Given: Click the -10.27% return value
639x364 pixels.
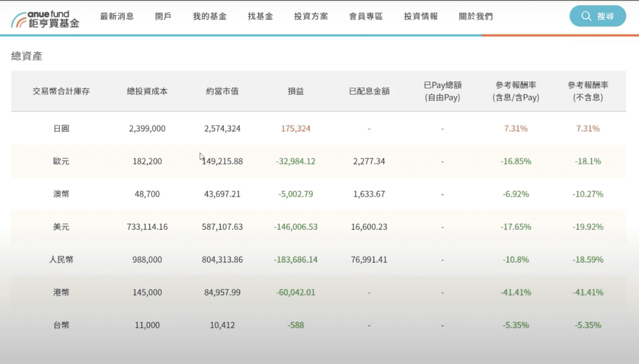Looking at the screenshot, I should [588, 194].
